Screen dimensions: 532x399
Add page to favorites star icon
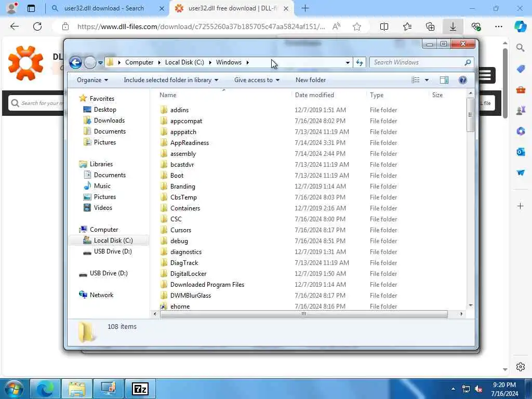(356, 26)
